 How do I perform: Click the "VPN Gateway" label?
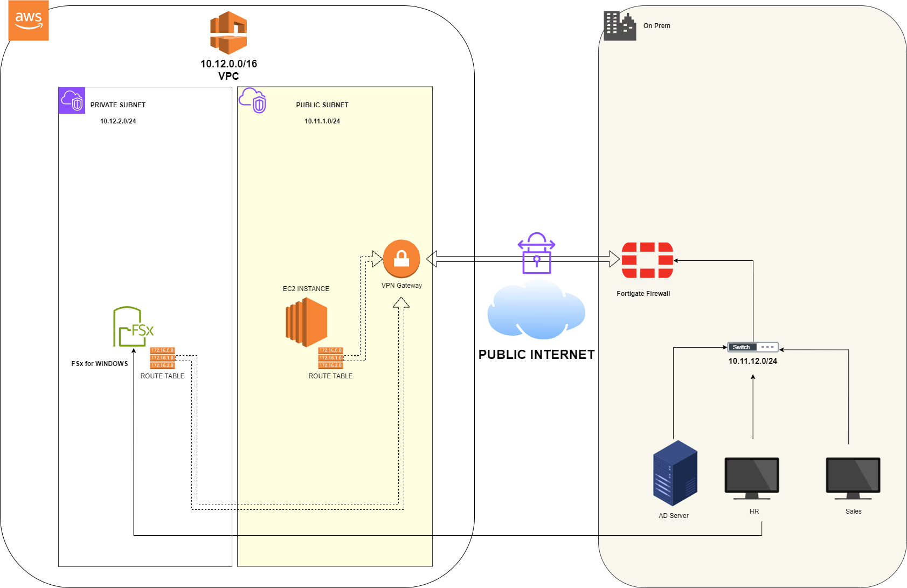coord(401,286)
